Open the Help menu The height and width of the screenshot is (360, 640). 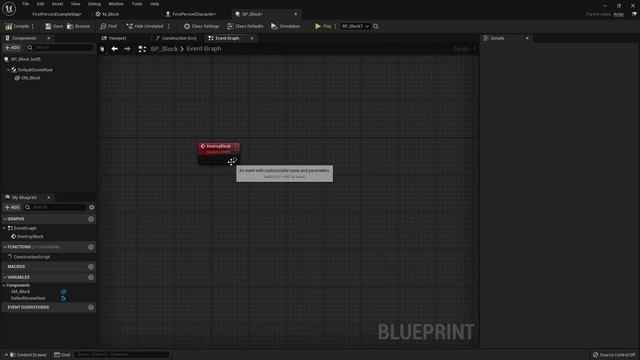(x=154, y=4)
